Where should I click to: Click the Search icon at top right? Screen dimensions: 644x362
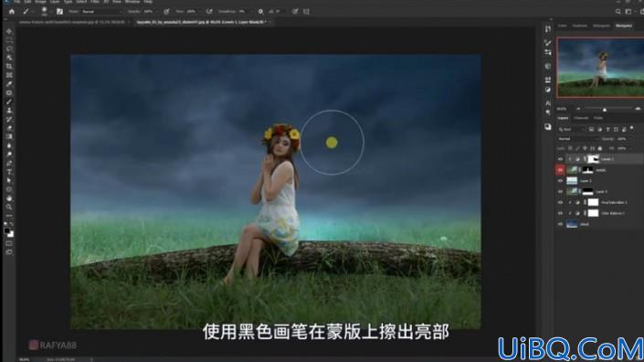tap(618, 12)
